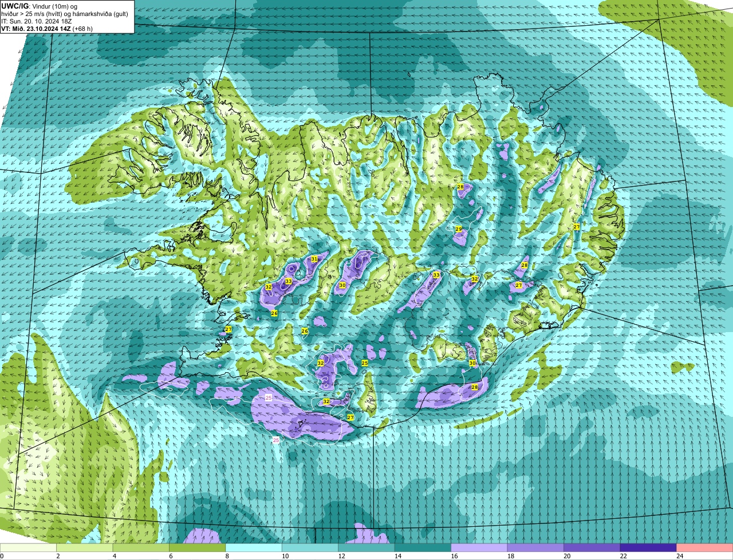The height and width of the screenshot is (560, 733).
Task: Click the 'UWC/IG: Vindur (10m) og' title line
Action: [40, 6]
